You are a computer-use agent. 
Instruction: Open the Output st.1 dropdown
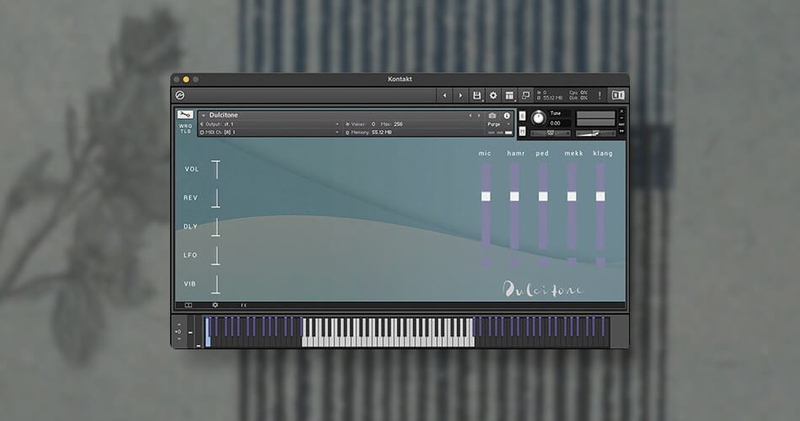[270, 124]
